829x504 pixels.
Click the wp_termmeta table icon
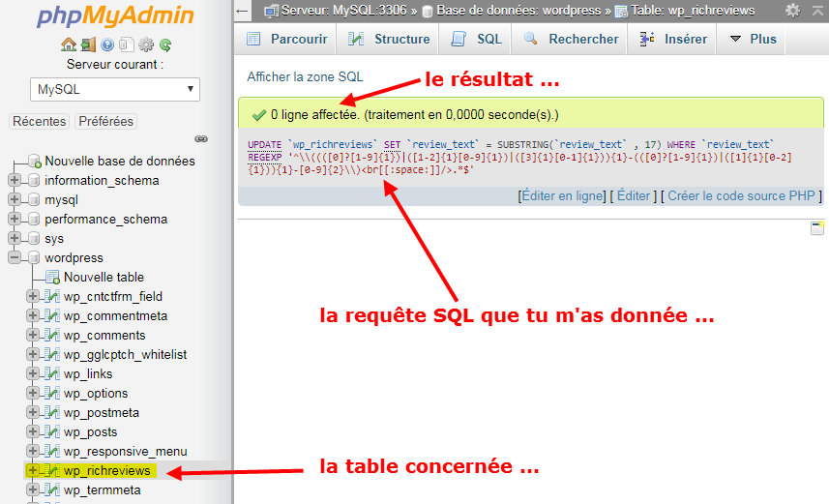click(x=52, y=489)
